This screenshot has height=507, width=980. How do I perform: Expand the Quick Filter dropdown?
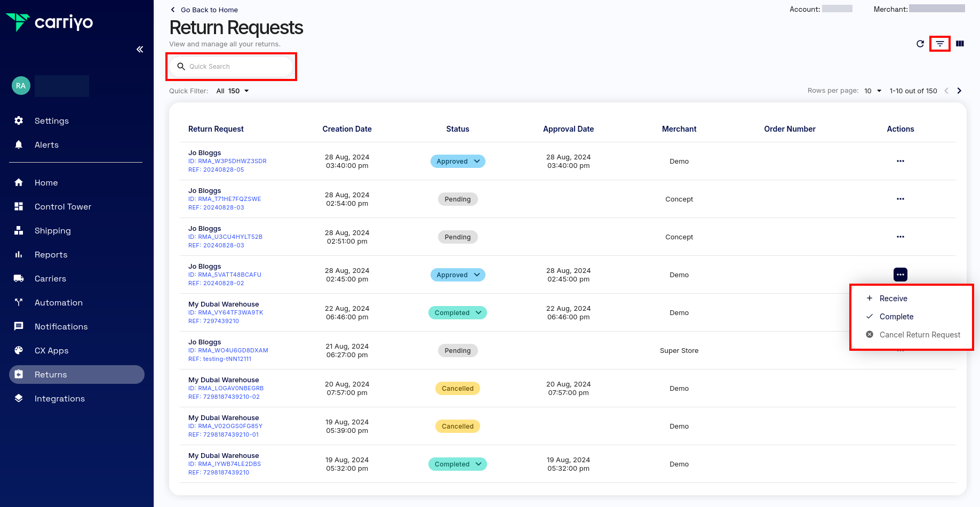click(x=233, y=91)
